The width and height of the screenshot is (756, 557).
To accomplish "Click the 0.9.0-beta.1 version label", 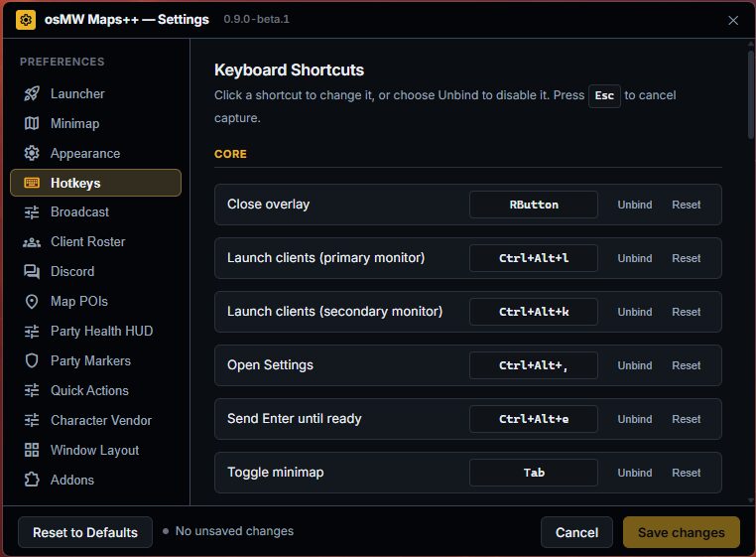I will [257, 19].
